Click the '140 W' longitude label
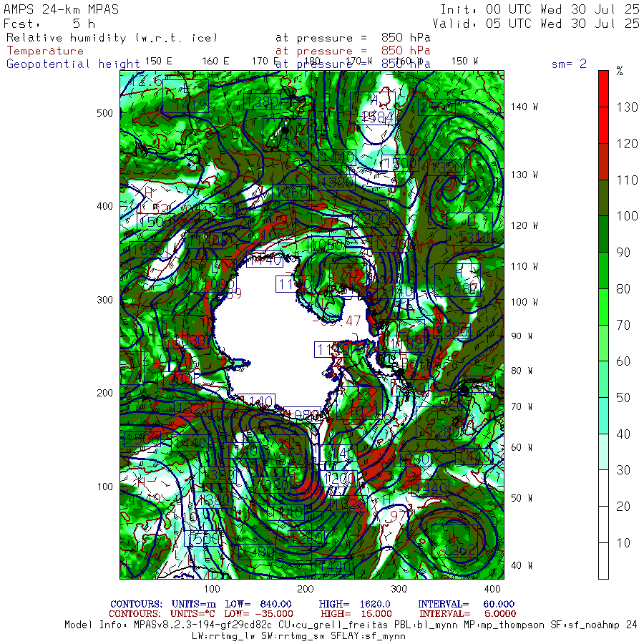Image resolution: width=644 pixels, height=644 pixels. (x=525, y=107)
